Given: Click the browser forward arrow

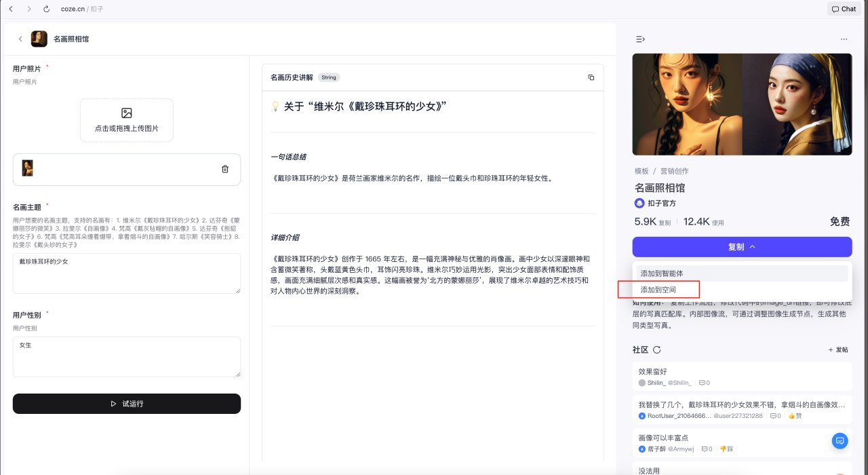Looking at the screenshot, I should tap(28, 9).
